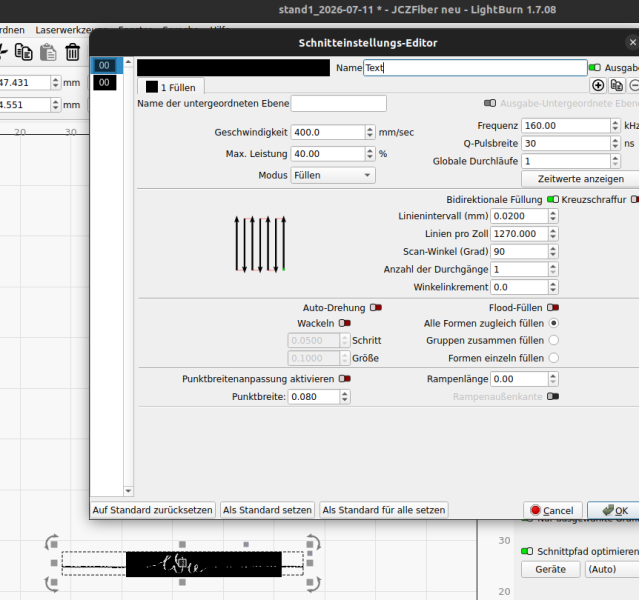Image resolution: width=639 pixels, height=600 pixels.
Task: Click Zeitwerte anzeigen button
Action: (x=580, y=179)
